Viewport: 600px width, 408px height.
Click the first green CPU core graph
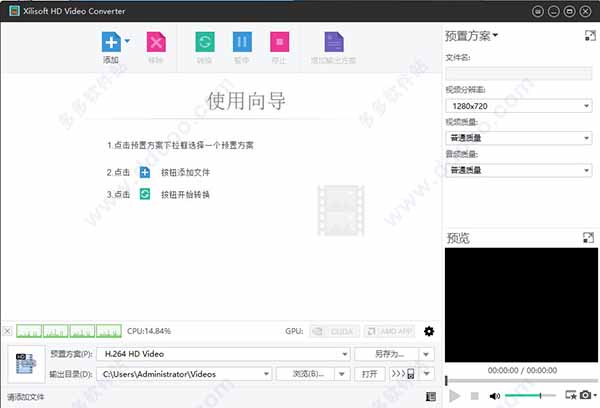pos(29,331)
